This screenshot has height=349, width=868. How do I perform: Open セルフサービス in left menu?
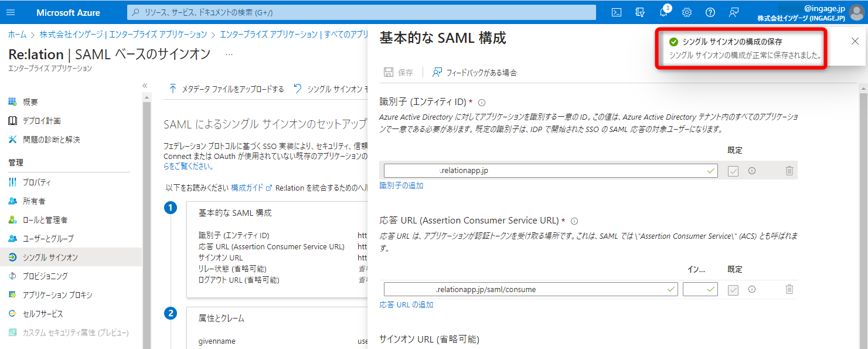[x=71, y=314]
